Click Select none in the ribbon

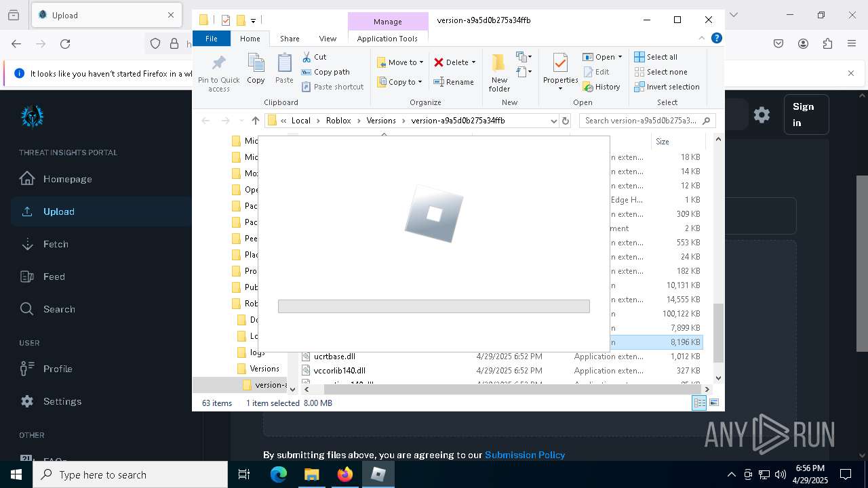point(660,72)
